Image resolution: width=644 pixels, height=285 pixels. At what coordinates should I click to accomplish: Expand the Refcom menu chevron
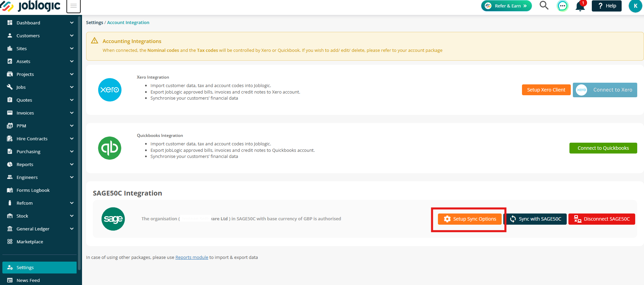pyautogui.click(x=72, y=203)
